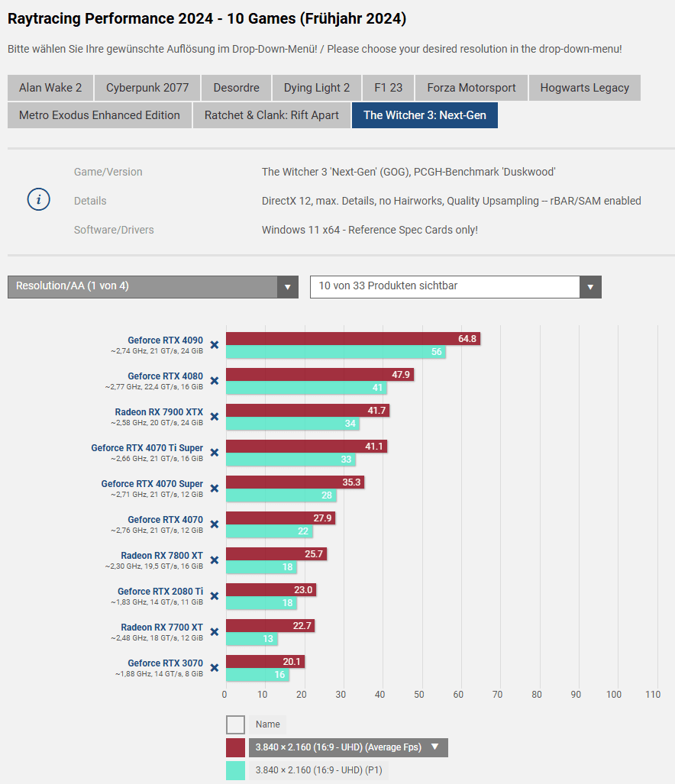675x784 pixels.
Task: Expand the Average Fps legend dropdown arrow
Action: tap(435, 747)
